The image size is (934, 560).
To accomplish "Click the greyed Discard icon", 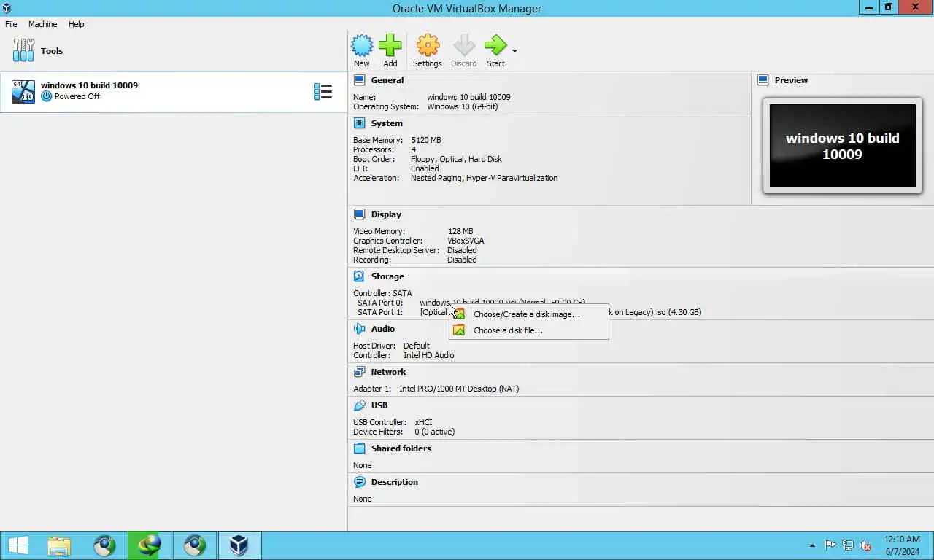I will (x=464, y=45).
